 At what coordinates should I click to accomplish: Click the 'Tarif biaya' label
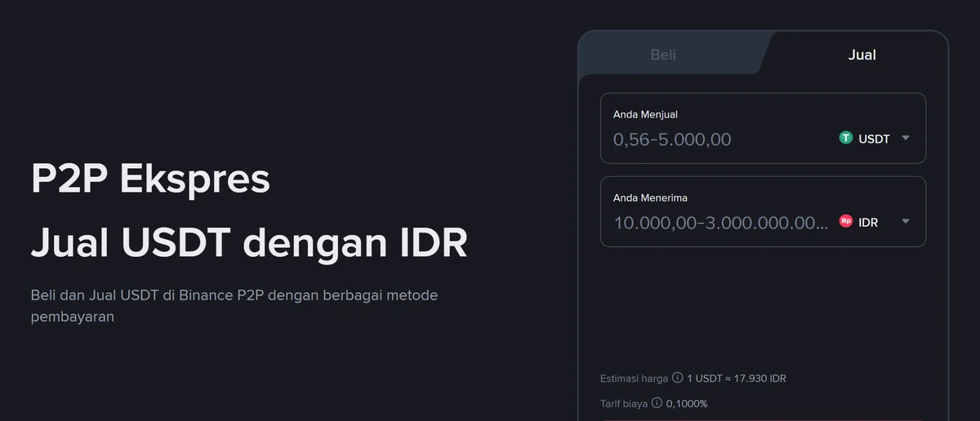coord(624,404)
